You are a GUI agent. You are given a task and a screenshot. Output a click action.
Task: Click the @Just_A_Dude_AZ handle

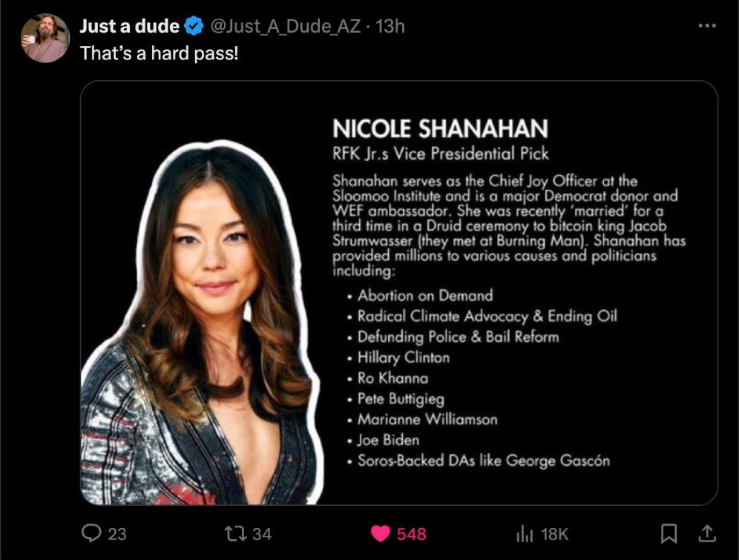(x=285, y=26)
